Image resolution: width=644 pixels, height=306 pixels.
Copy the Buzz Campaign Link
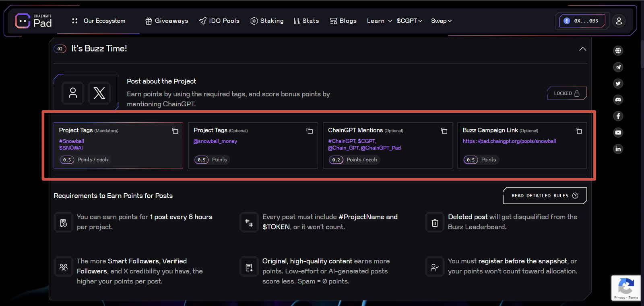[x=578, y=131]
